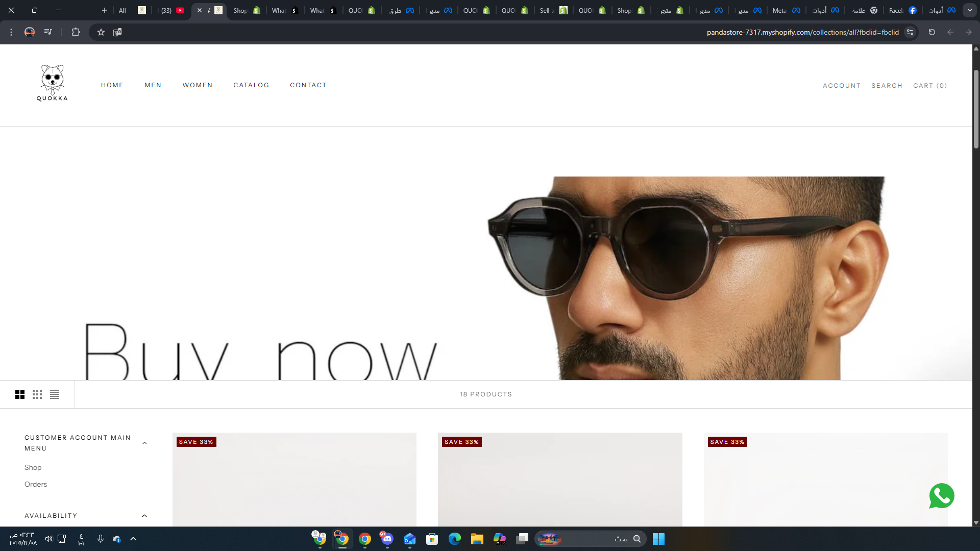Switch to list view layout

point(55,394)
